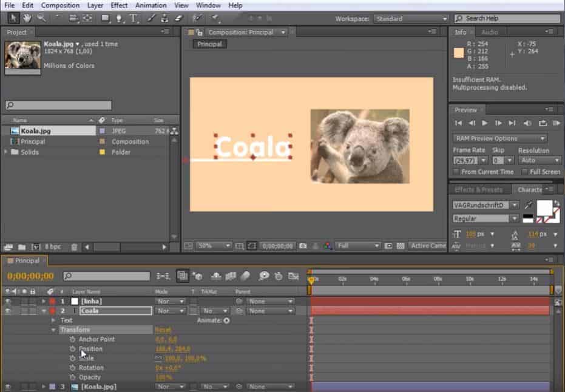The image size is (565, 392).
Task: Click the Reset link for Transform
Action: tap(163, 329)
